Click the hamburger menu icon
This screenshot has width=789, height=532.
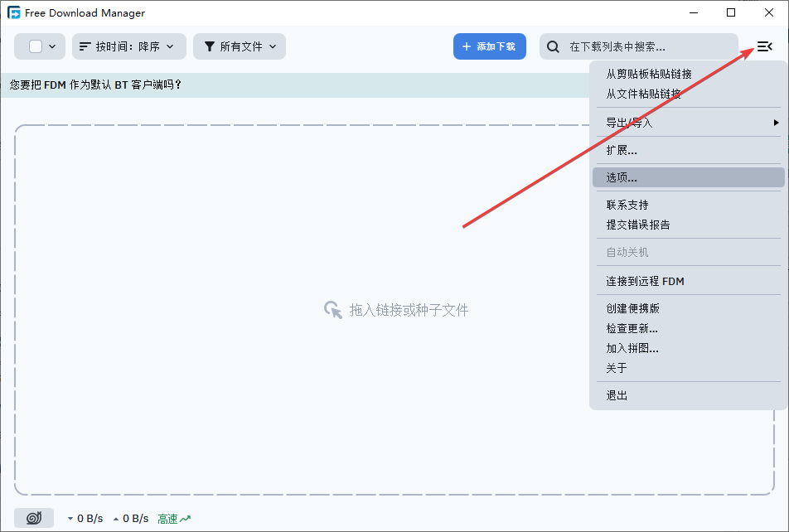(x=764, y=46)
